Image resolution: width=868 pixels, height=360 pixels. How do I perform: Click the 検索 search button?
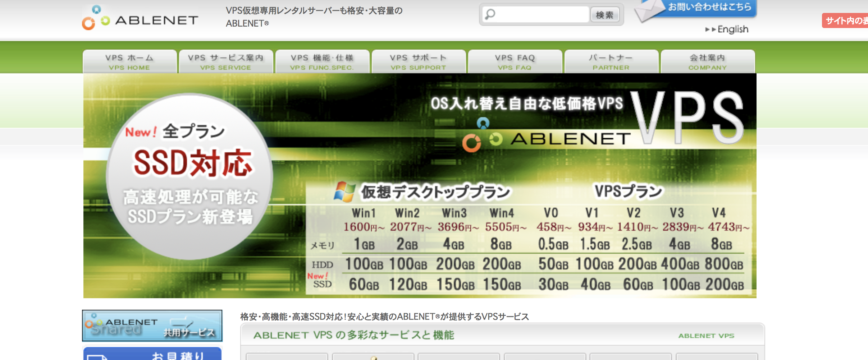coord(605,15)
